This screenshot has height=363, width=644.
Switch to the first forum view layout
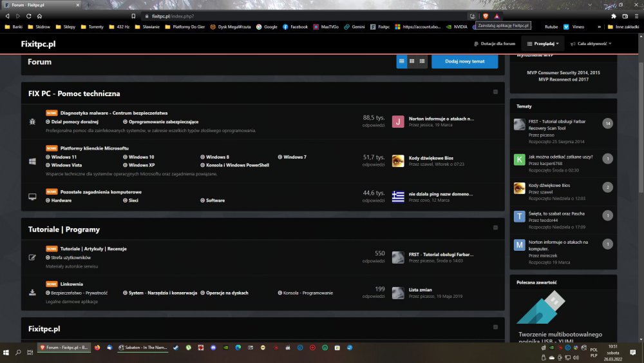pyautogui.click(x=401, y=61)
